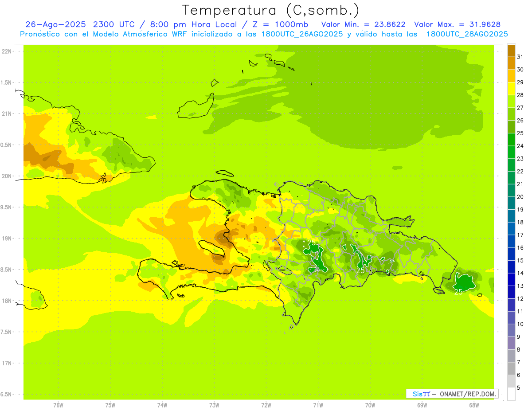Click the legend scale label '14'
Screen dimensions: 532x411
(520, 273)
